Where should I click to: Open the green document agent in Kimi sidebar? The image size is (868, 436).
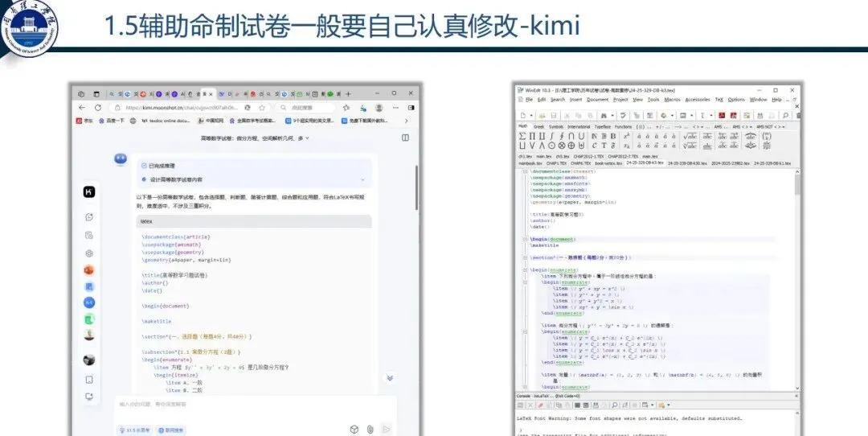[89, 319]
